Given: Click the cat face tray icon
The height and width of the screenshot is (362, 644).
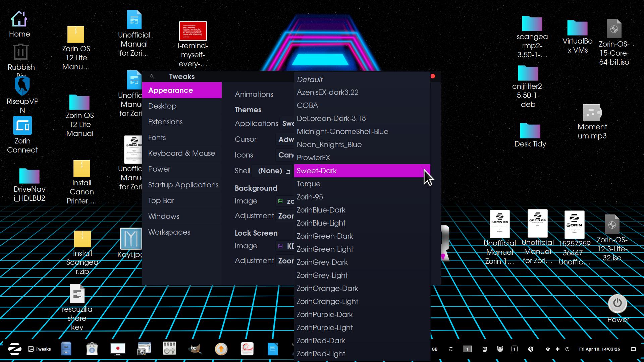Looking at the screenshot, I should 500,349.
